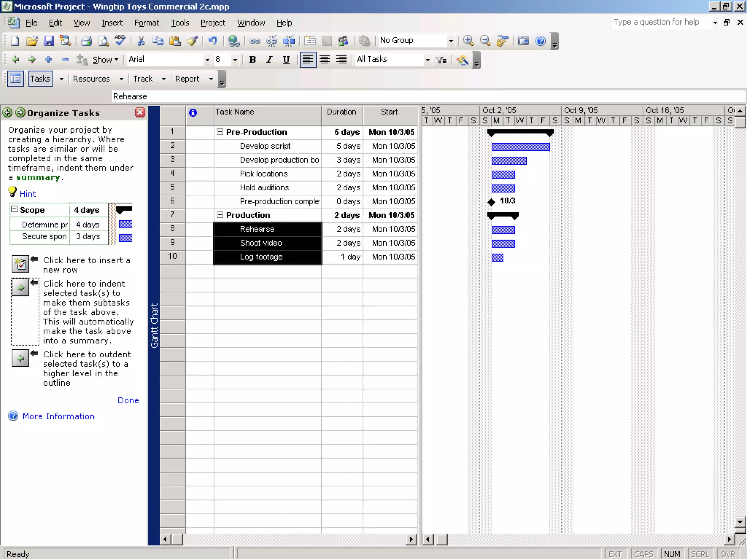Toggle Italic formatting

(x=269, y=59)
